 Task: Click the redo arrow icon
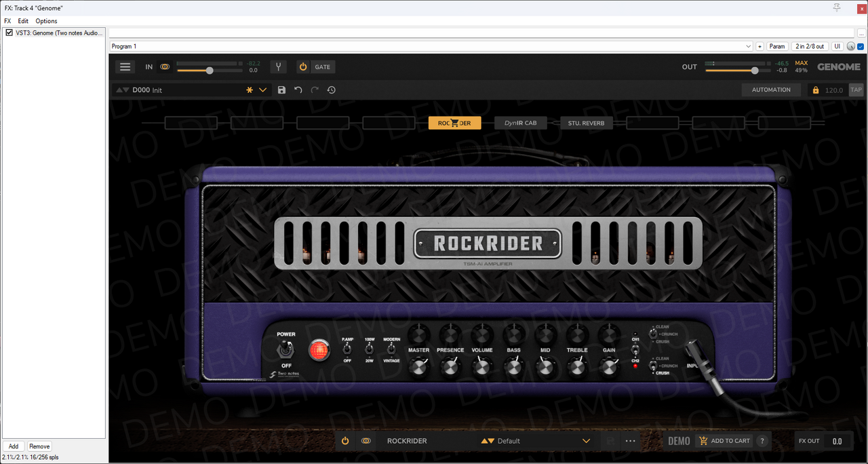point(315,90)
